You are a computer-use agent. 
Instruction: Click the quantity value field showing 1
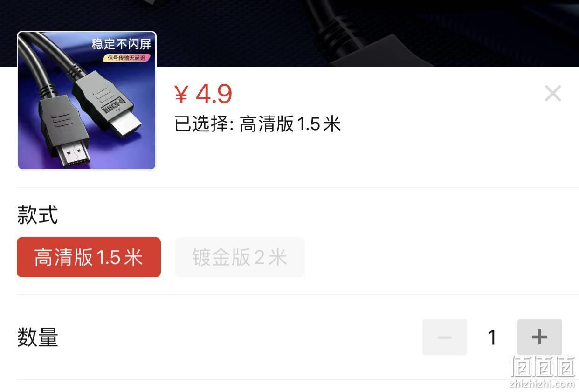[492, 337]
